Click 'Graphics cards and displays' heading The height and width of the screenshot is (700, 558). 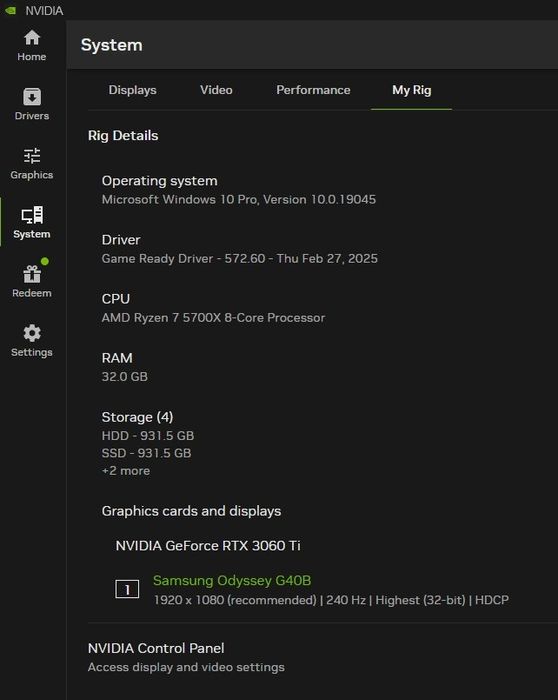click(192, 511)
